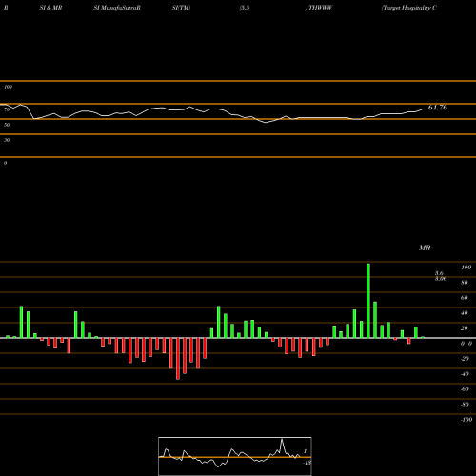The width and height of the screenshot is (476, 476).
Task: Click the 'Target Hospitality C' title text
Action: [x=409, y=8]
